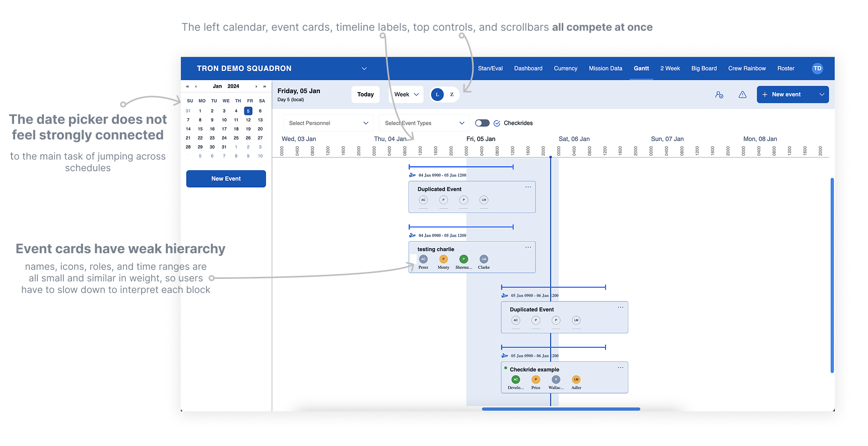
Task: Go to previous month in date picker
Action: click(x=196, y=87)
